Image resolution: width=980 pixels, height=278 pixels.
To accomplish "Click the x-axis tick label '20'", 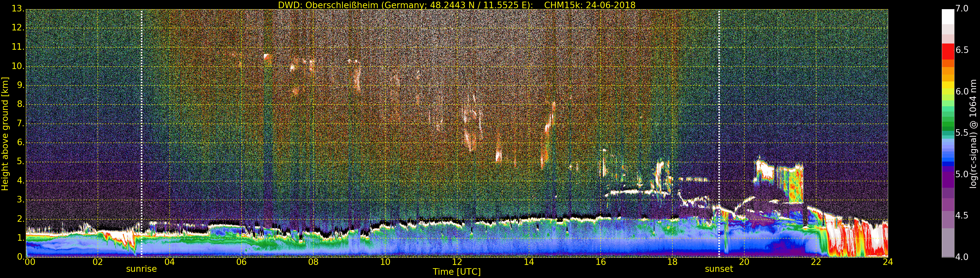I will tap(744, 262).
